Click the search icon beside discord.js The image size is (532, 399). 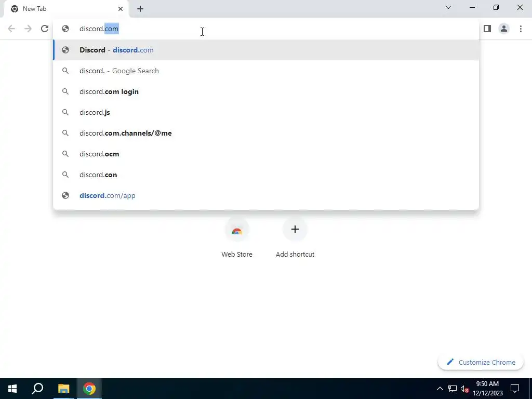(65, 112)
